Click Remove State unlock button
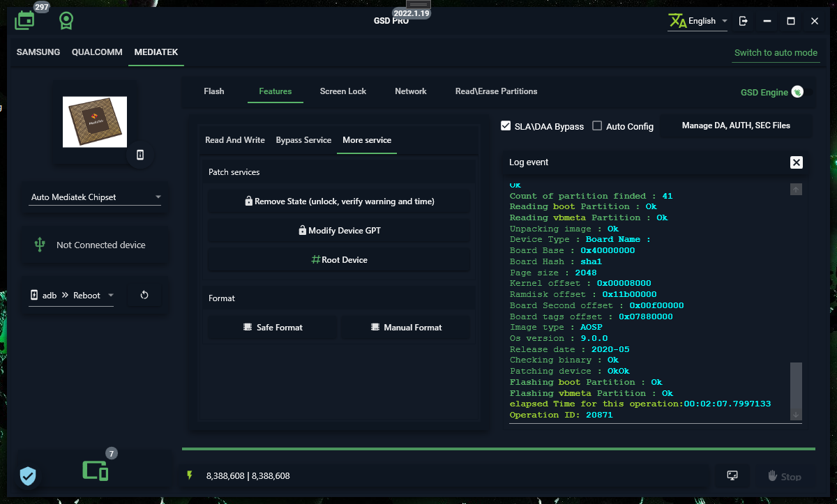Viewport: 837px width, 504px height. pyautogui.click(x=339, y=201)
